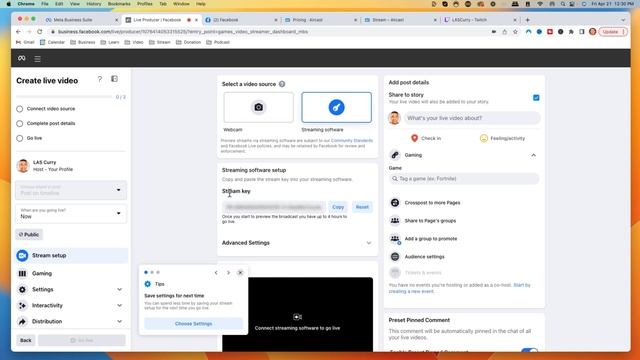This screenshot has height=360, width=640.
Task: Expand Advanced Settings section
Action: click(x=297, y=243)
